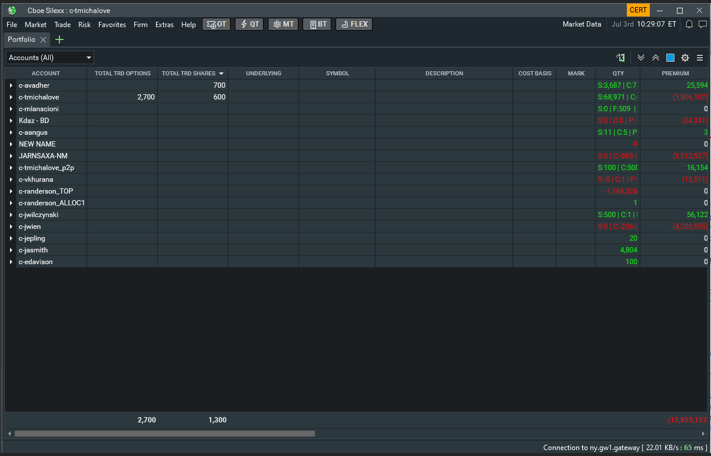
Task: Click the CERT environment badge
Action: point(638,10)
